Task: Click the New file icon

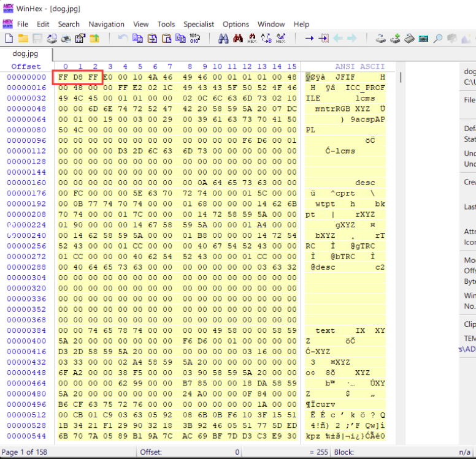Action: [x=9, y=39]
